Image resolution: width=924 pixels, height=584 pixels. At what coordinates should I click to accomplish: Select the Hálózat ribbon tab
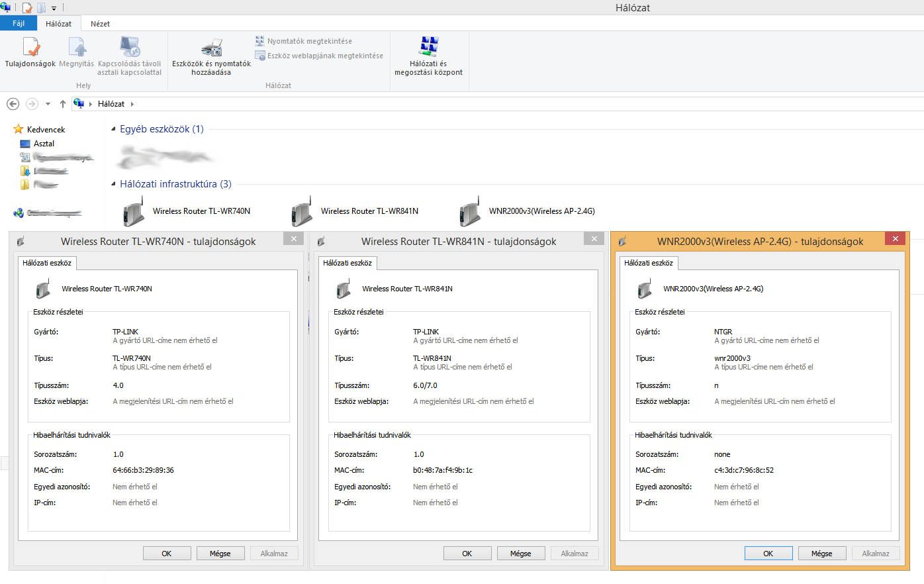[58, 24]
